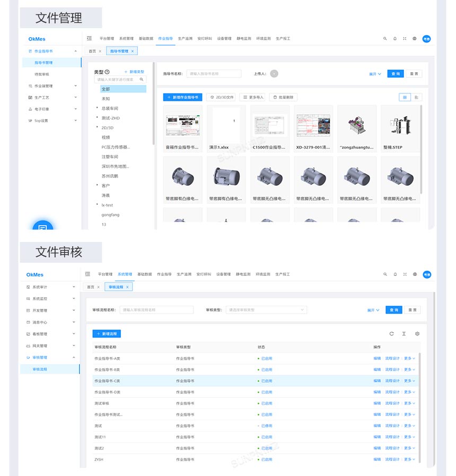Image resolution: width=456 pixels, height=476 pixels.
Task: Select the 首页 tab
Action: click(x=93, y=51)
